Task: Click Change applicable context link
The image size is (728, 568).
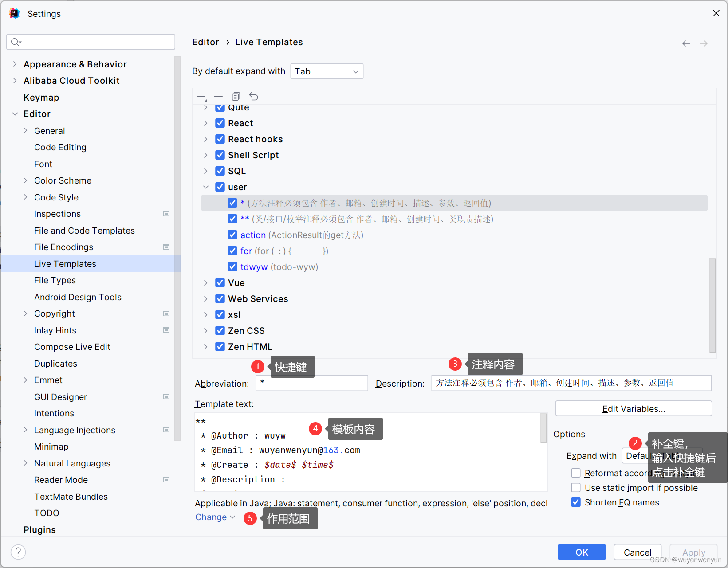Action: [215, 517]
